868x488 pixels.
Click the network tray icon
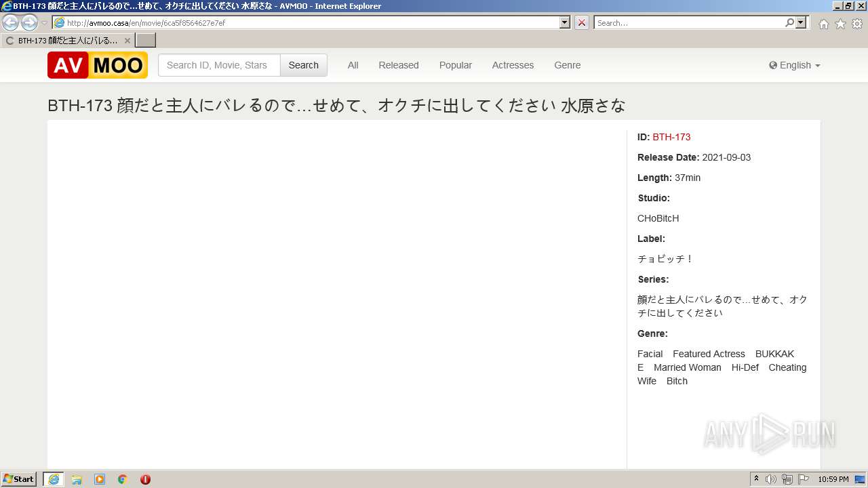tap(787, 479)
